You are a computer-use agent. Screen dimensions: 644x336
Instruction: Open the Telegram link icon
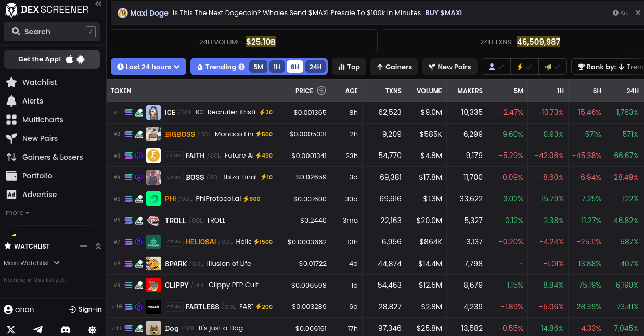tap(38, 330)
